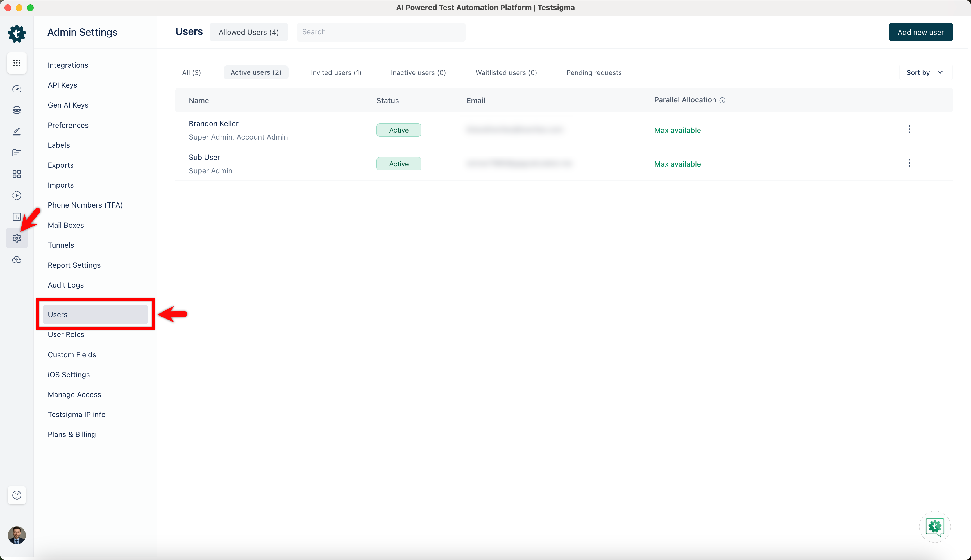Open Labels settings
Screen dimensions: 971x560
pyautogui.click(x=58, y=145)
